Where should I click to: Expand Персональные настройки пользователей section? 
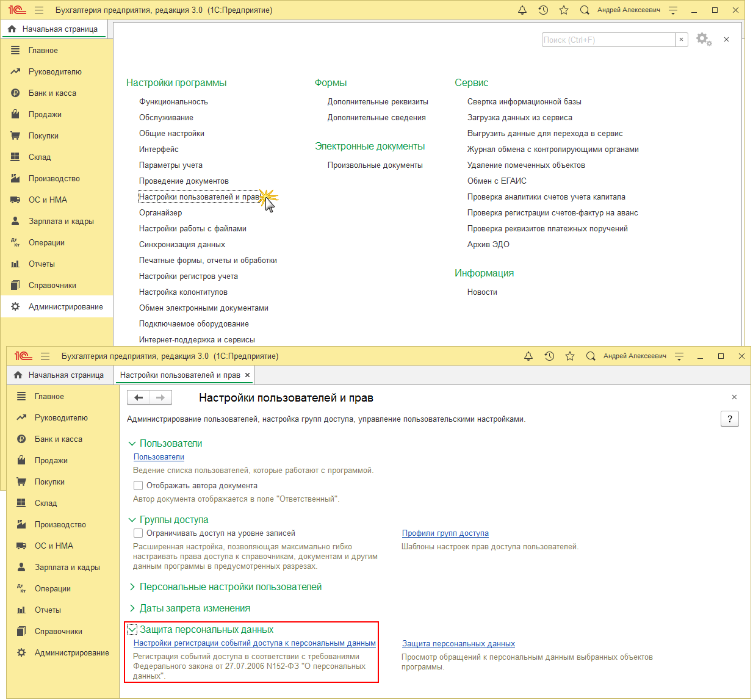132,587
